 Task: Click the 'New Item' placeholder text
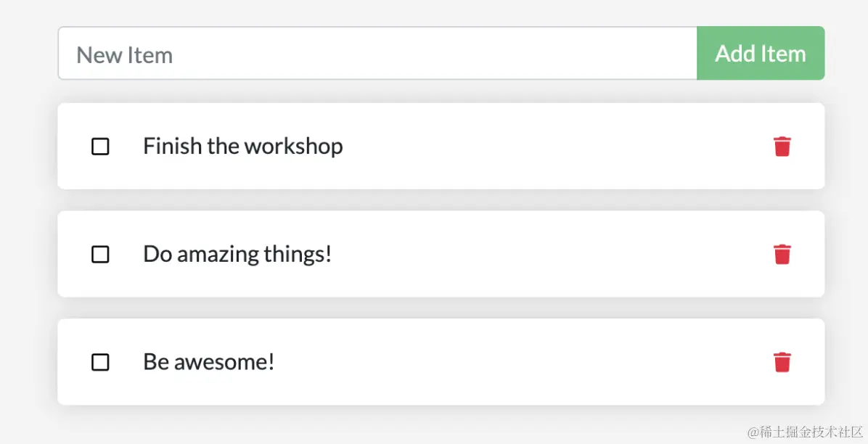point(125,55)
